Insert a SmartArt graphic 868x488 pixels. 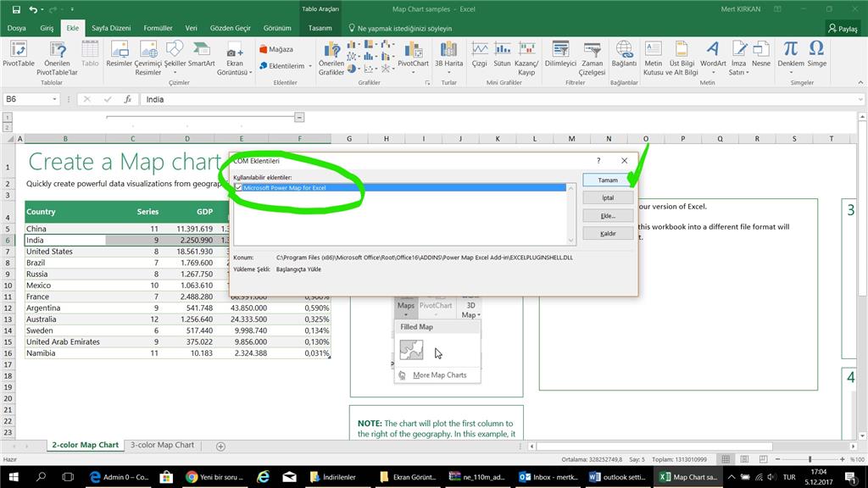point(202,54)
